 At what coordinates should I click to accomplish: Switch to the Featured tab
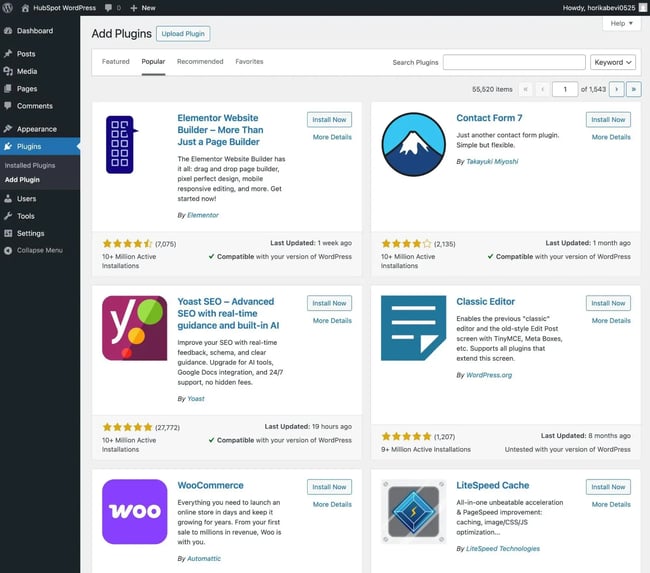116,62
